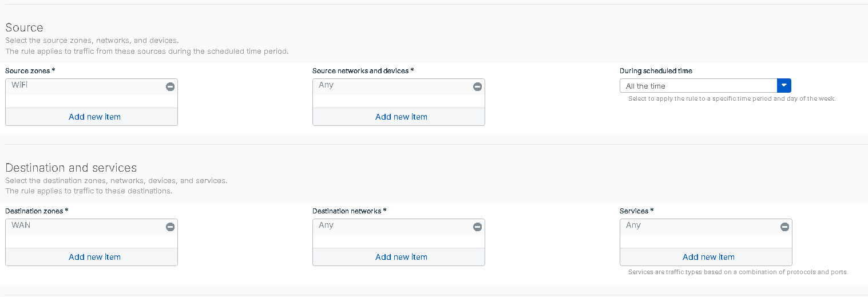Add new item to Source networks and devices

point(401,117)
